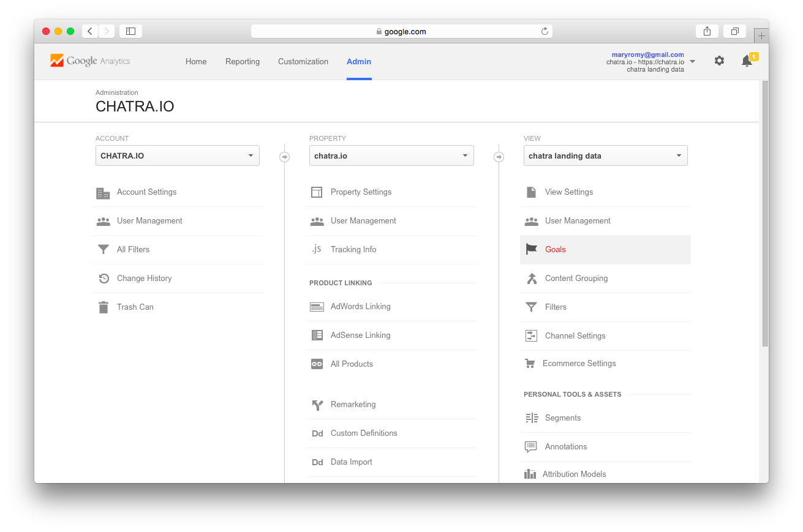Click the browser address bar
This screenshot has width=803, height=532.
[401, 31]
